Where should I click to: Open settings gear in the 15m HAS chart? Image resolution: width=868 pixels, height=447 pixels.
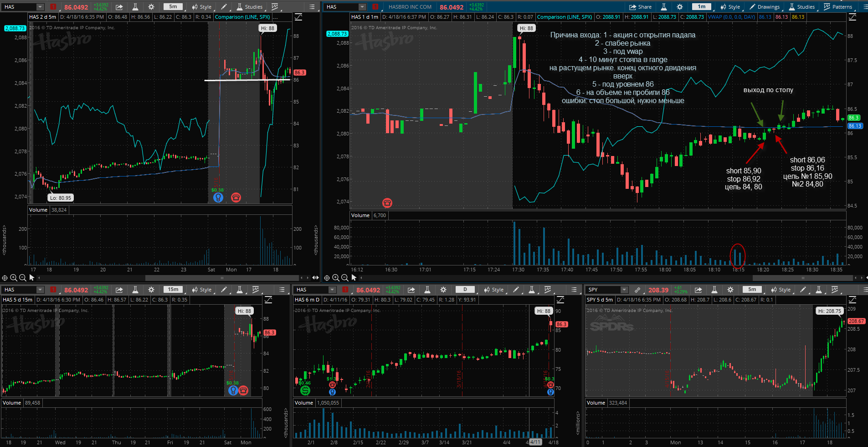click(x=151, y=290)
